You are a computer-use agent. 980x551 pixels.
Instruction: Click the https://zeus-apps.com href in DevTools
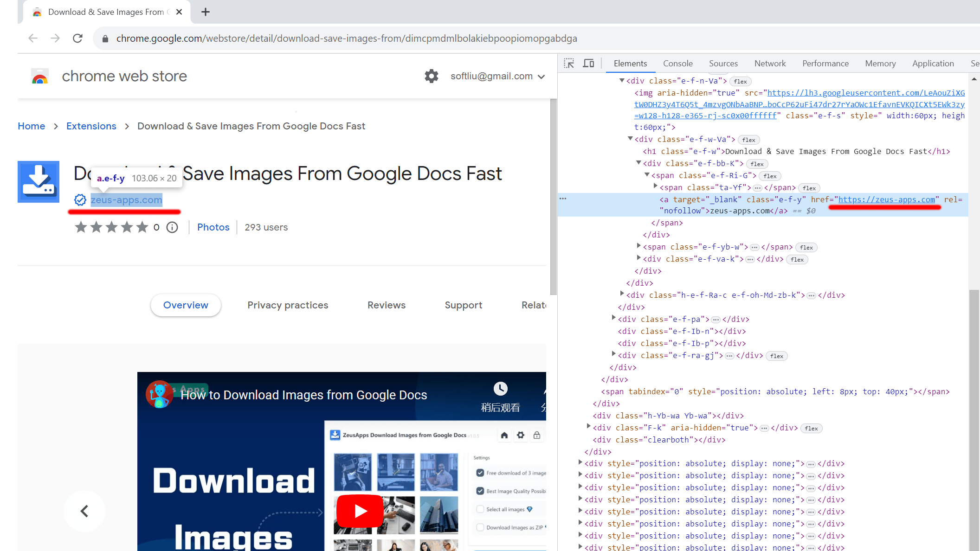[887, 199]
